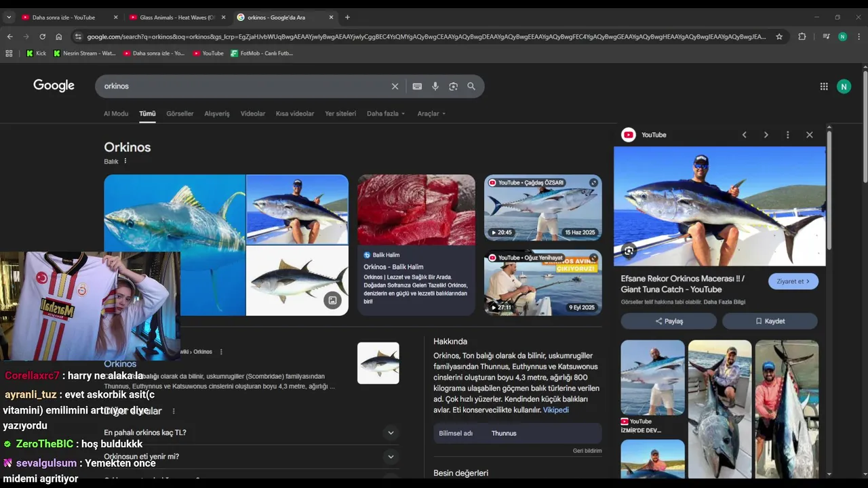Show previous image in preview panel
The image size is (868, 488).
pyautogui.click(x=744, y=135)
